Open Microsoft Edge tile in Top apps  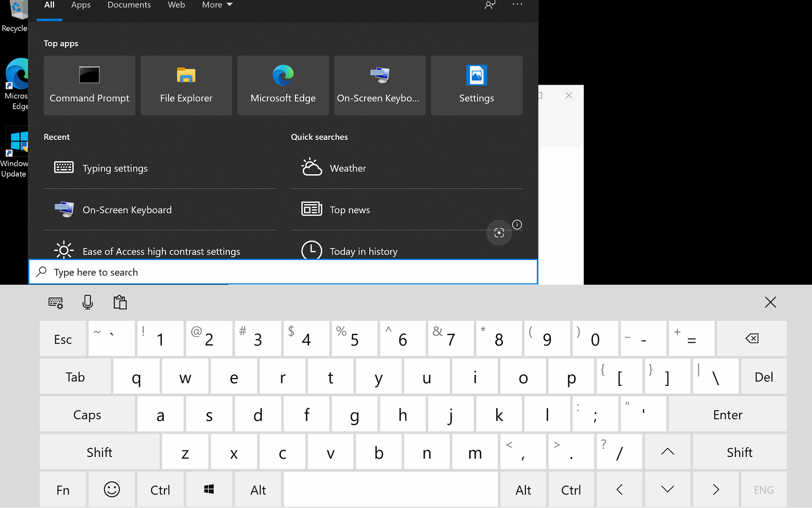(283, 85)
